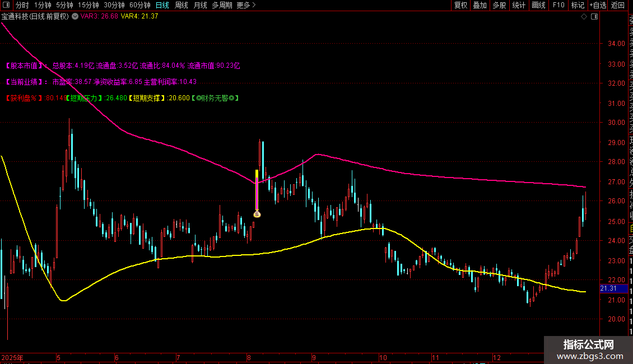This screenshot has height=364, width=633.
Task: Click month 12 on the time axis
Action: (x=496, y=357)
